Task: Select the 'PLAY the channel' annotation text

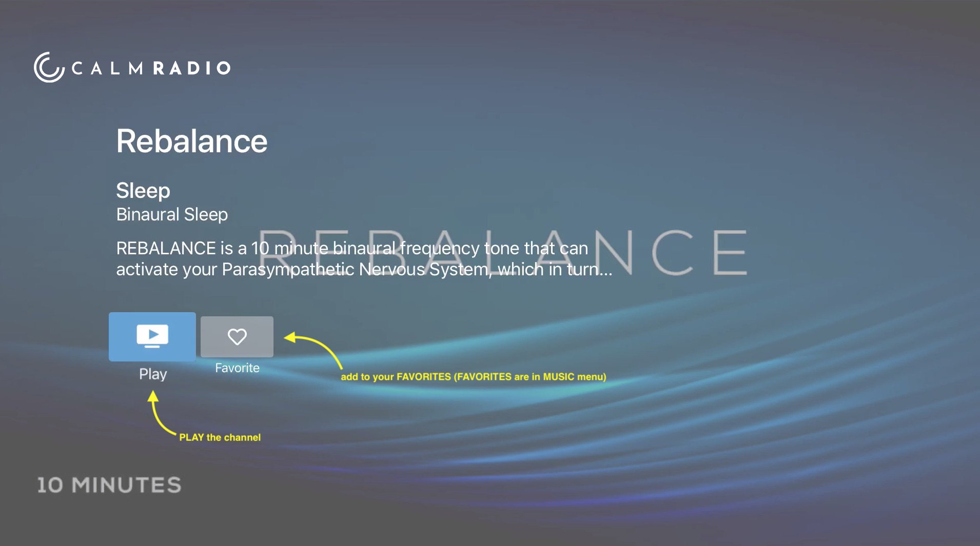Action: (220, 437)
